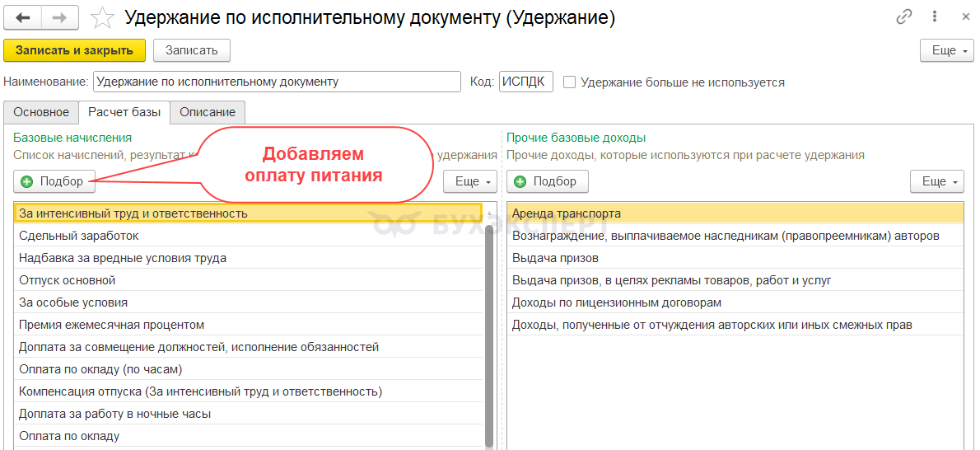
Task: Select Выдача призов, в целях рекламы row
Action: [735, 280]
